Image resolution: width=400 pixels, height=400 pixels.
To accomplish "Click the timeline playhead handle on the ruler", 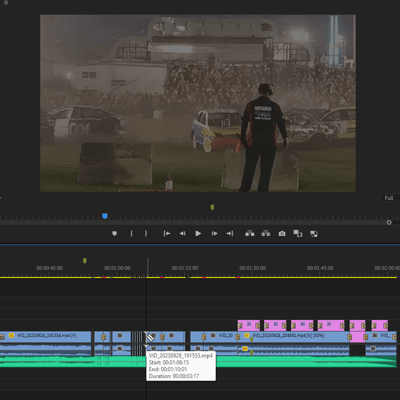I will 147,267.
